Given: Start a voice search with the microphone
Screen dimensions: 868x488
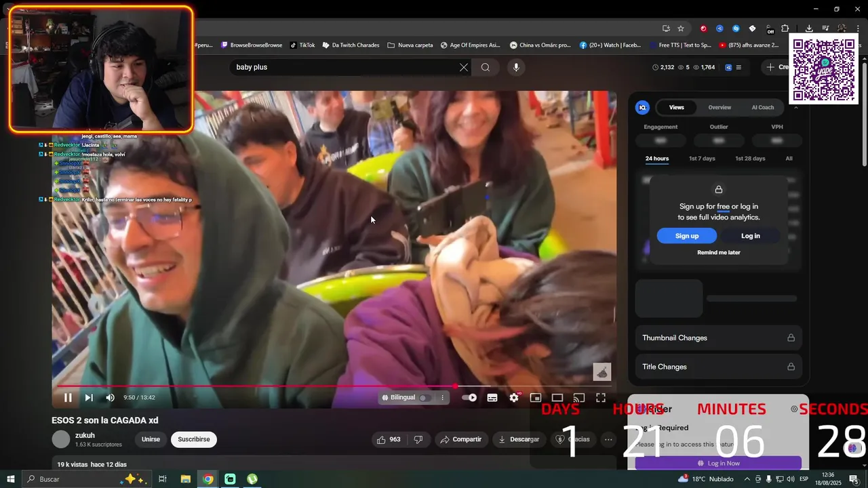Looking at the screenshot, I should tap(516, 67).
